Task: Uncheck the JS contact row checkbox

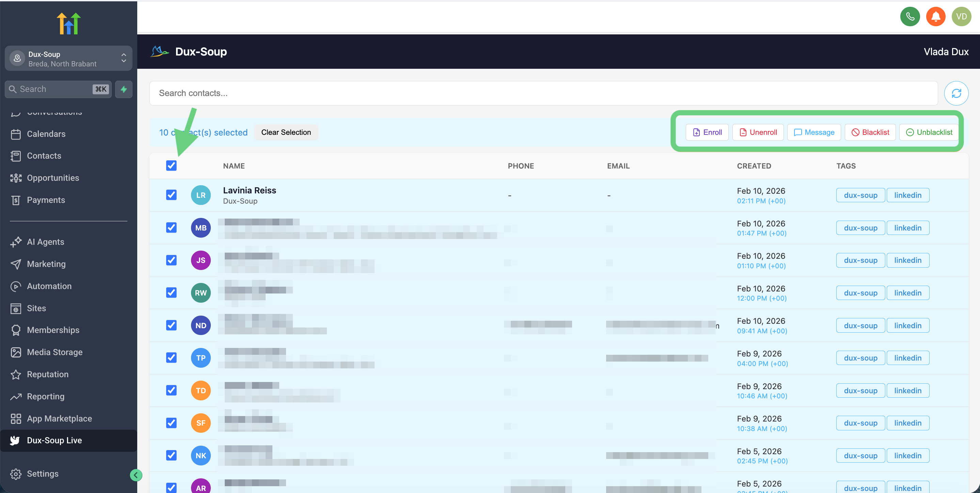Action: 171,260
